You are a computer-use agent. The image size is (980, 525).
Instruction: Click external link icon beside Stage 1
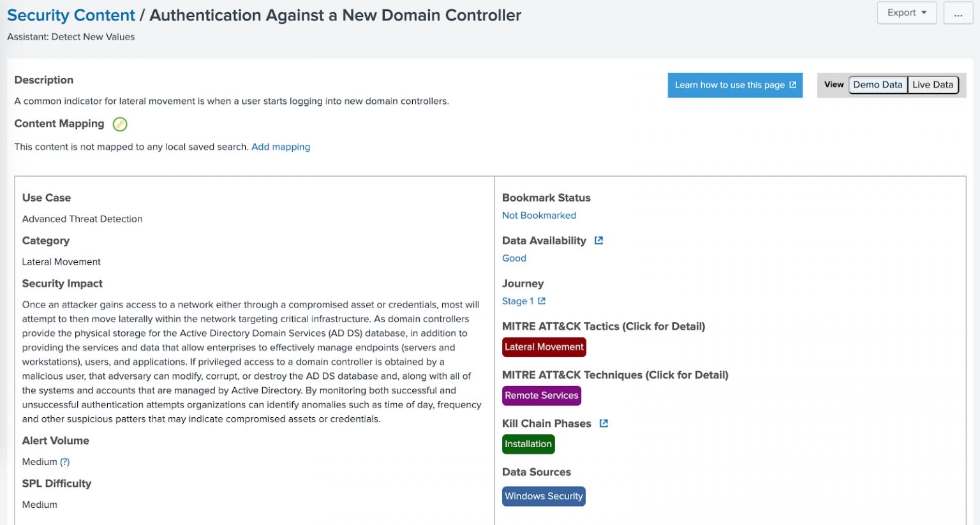[542, 301]
